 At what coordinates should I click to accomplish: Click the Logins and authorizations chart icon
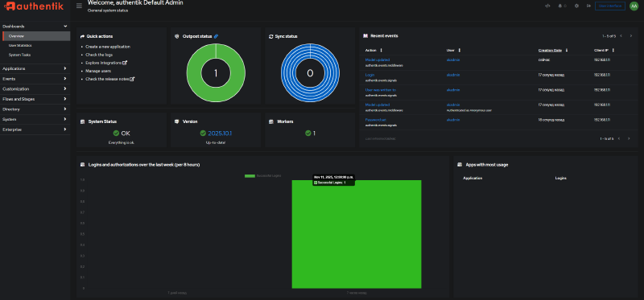point(83,165)
